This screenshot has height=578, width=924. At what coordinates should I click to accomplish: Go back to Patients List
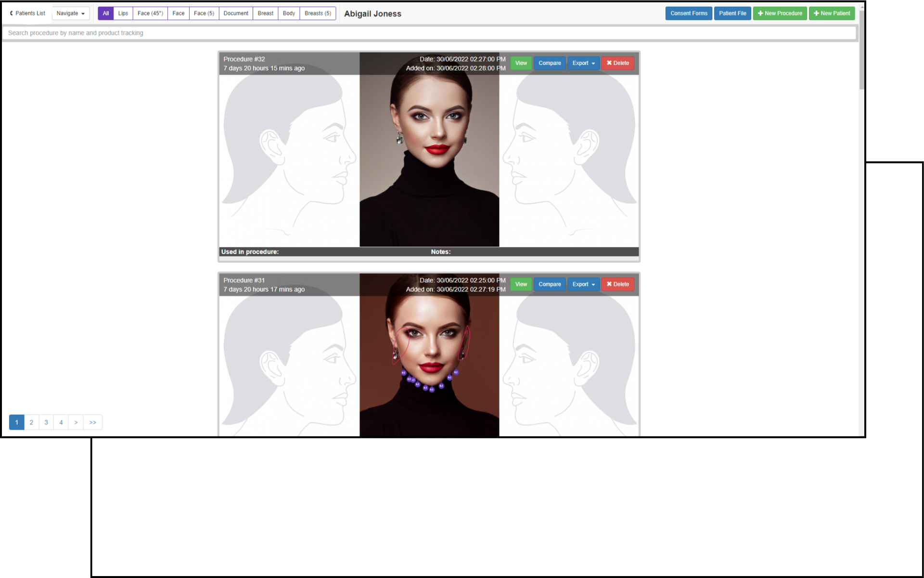click(27, 13)
